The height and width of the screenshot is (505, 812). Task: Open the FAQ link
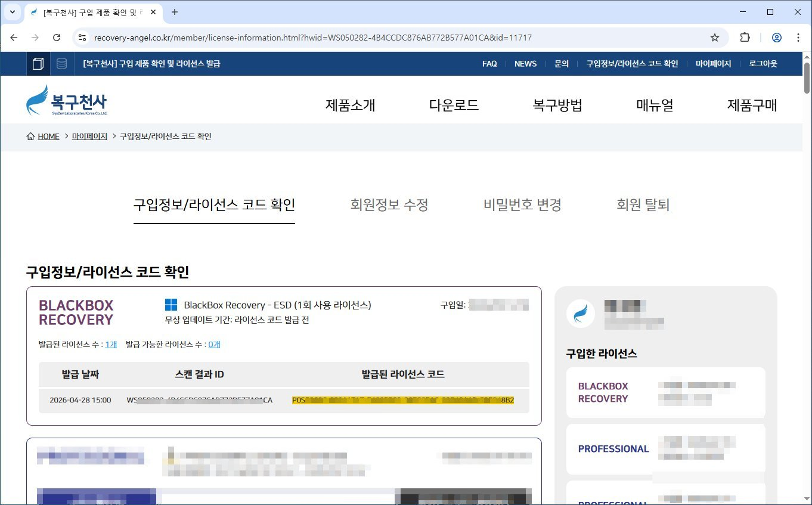point(489,64)
